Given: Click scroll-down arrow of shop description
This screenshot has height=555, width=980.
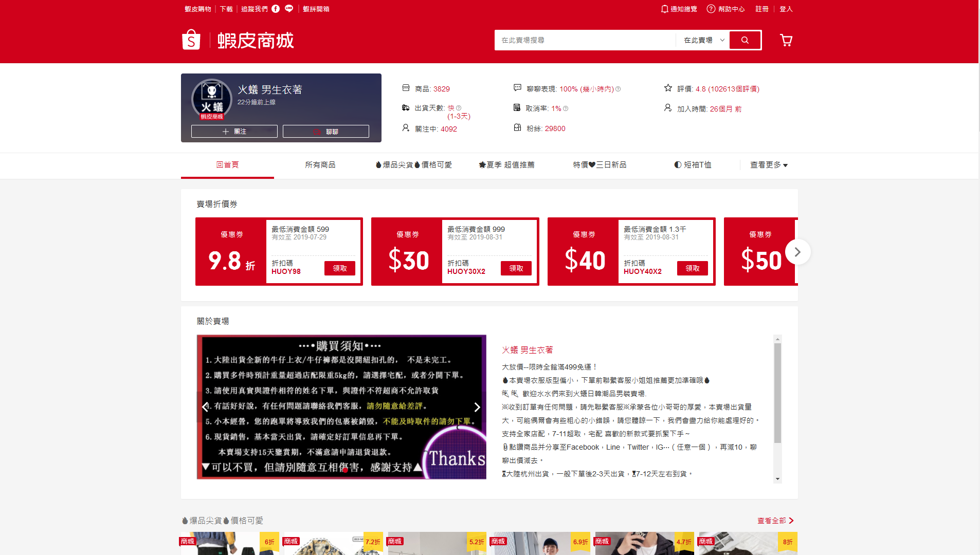Looking at the screenshot, I should coord(777,479).
